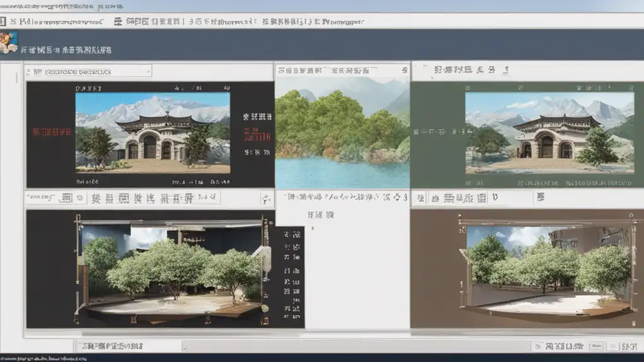Click the first icon in the lower-right preview toolbar
Screen dimensions: 644x362
(420, 199)
